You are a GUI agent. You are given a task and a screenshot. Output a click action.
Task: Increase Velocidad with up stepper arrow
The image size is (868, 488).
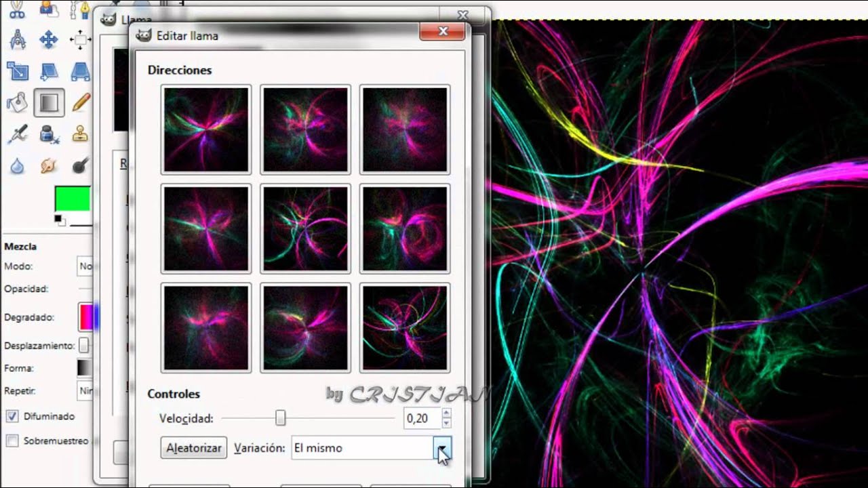[446, 413]
